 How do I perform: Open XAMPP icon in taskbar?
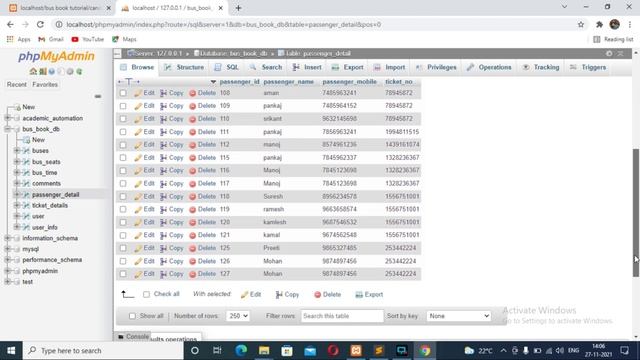[x=356, y=351]
